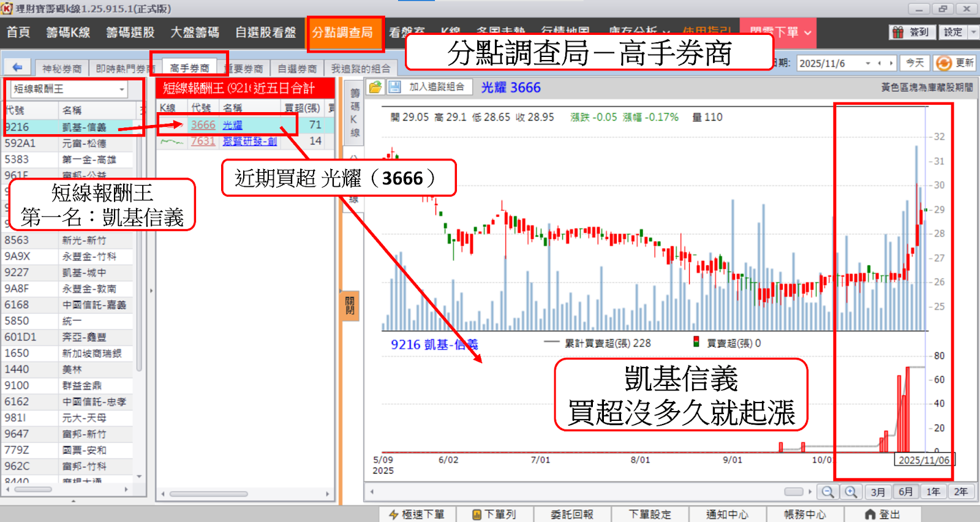Click the 聚賢研發-創 stock name link
Viewport: 980px width, 522px height.
coord(250,142)
